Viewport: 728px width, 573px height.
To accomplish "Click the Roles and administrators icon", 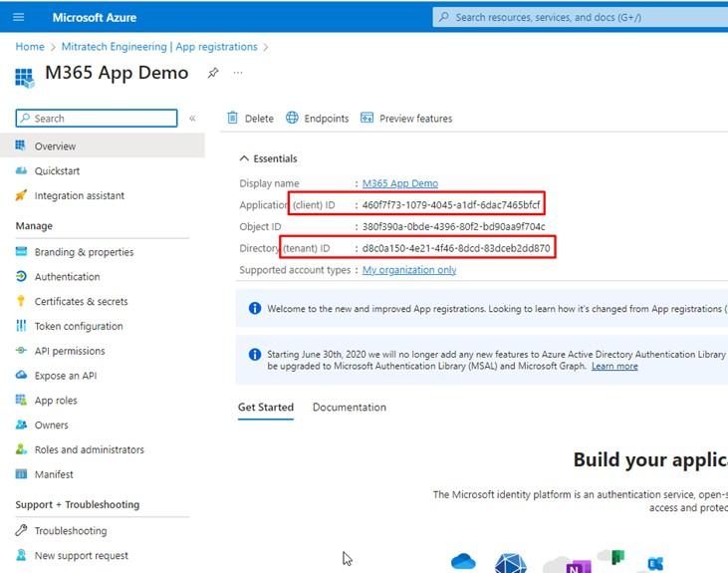I will (21, 448).
